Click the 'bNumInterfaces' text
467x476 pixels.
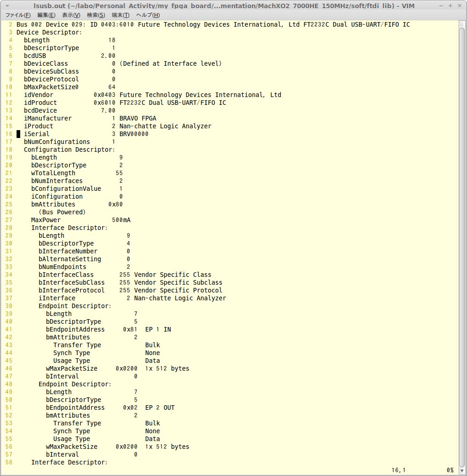(57, 181)
